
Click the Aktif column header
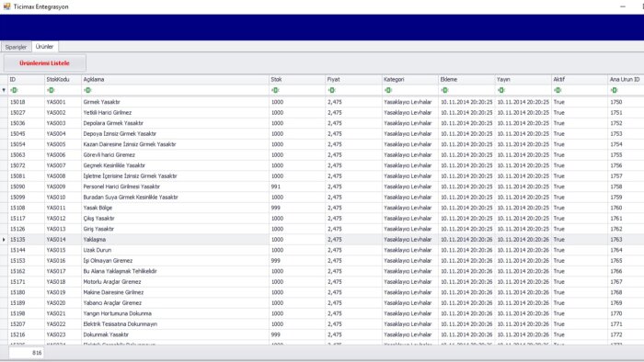pyautogui.click(x=580, y=80)
